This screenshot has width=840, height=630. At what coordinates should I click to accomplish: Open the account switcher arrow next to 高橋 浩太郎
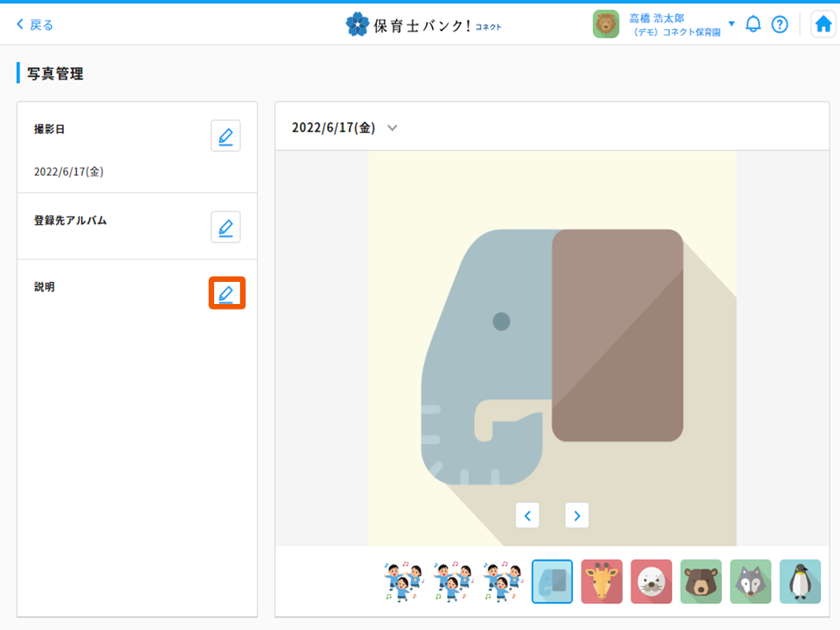click(733, 24)
